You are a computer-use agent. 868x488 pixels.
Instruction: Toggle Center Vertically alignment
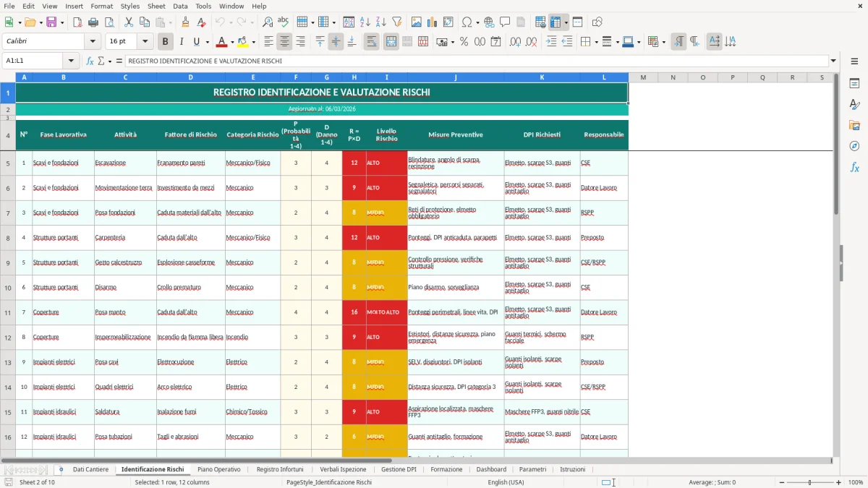click(336, 42)
